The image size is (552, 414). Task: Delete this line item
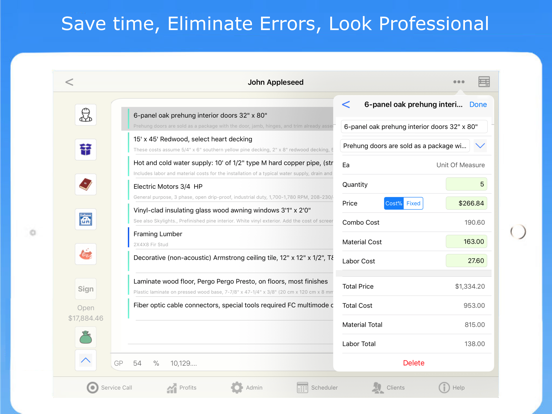click(x=413, y=363)
